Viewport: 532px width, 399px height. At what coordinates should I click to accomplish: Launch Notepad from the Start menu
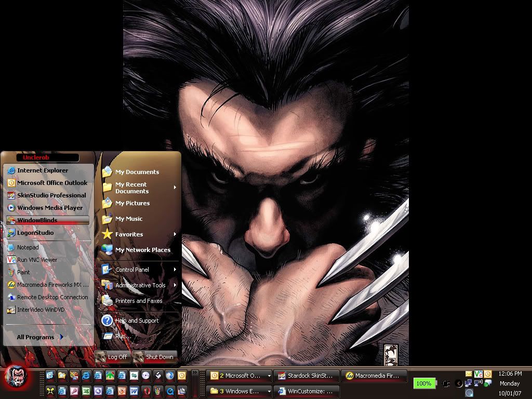click(47, 247)
